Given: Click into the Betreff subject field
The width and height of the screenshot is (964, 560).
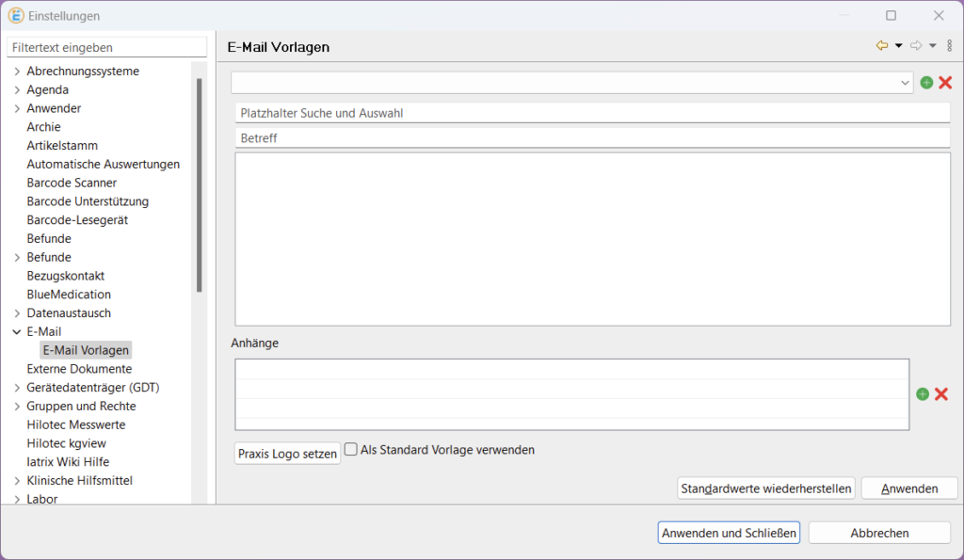Looking at the screenshot, I should coord(592,138).
